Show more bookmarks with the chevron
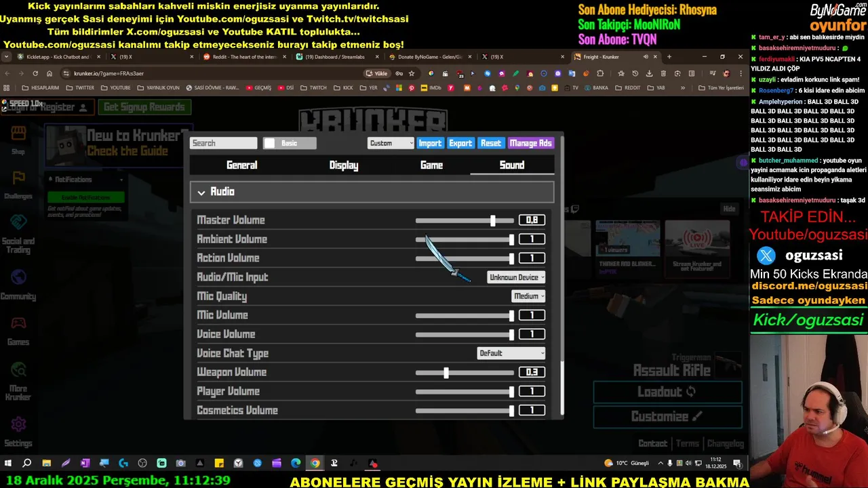 coord(683,88)
